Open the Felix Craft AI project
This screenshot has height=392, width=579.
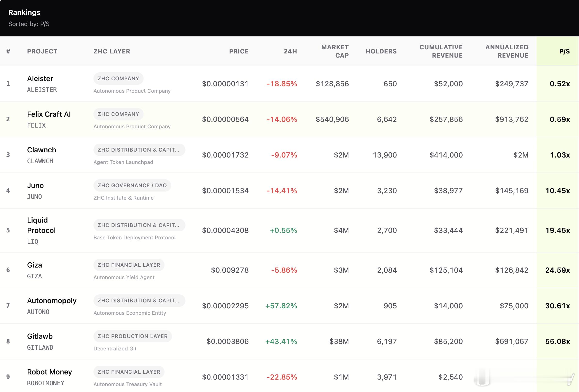pos(49,114)
